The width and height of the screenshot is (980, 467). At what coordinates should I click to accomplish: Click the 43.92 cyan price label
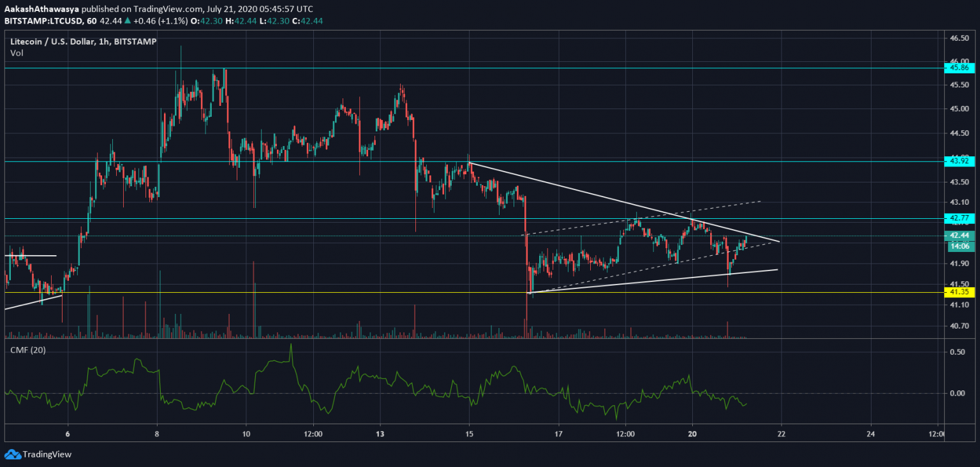[959, 161]
